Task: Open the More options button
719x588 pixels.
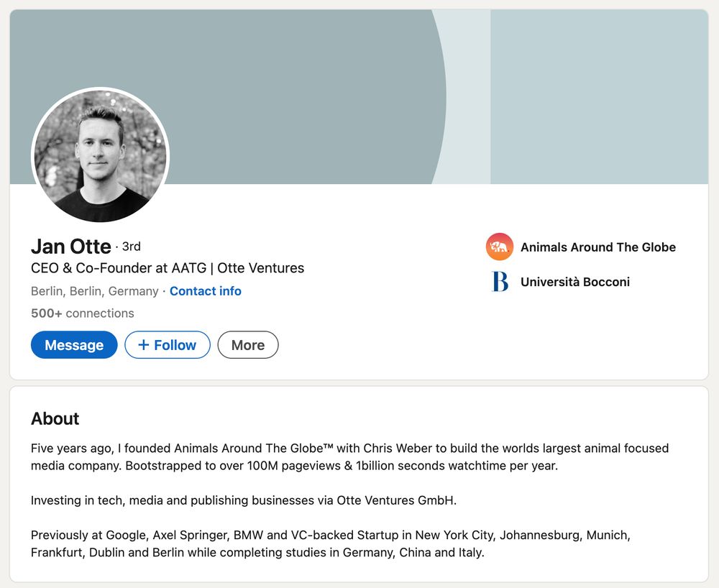Action: click(x=247, y=344)
